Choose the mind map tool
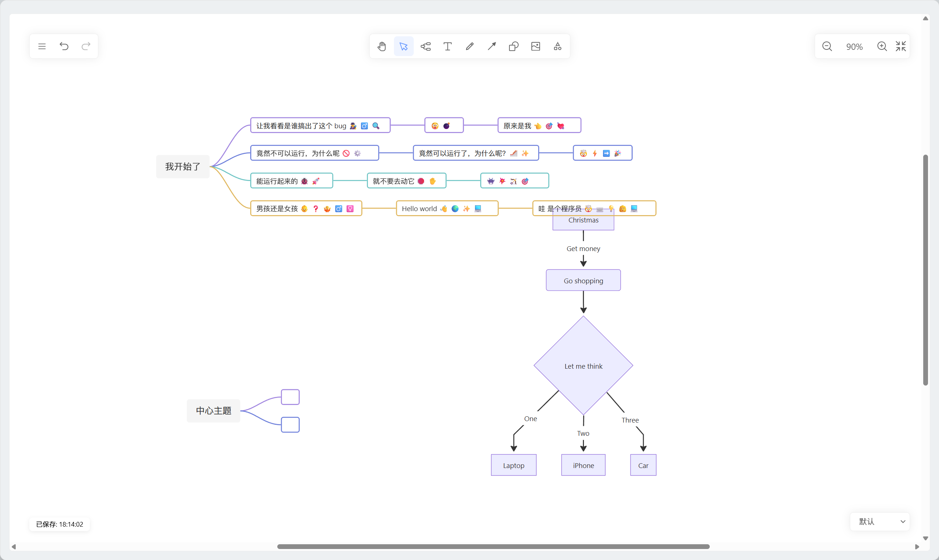The height and width of the screenshot is (560, 939). [x=425, y=47]
